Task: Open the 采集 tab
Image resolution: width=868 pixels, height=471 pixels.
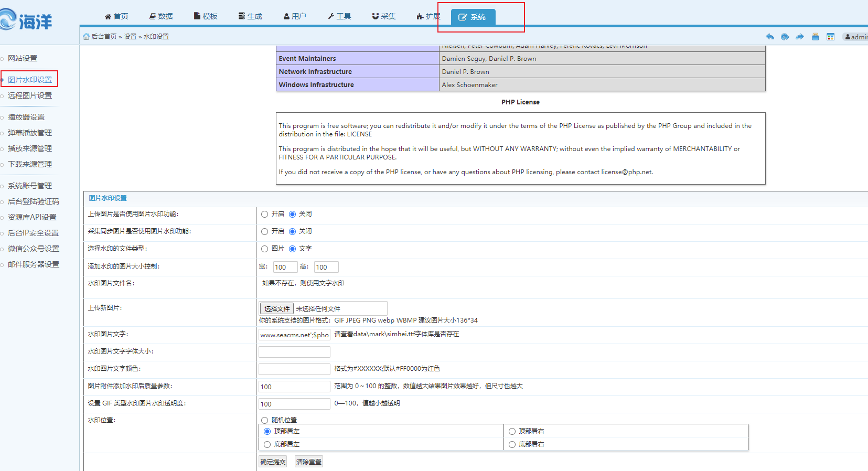Action: (384, 17)
